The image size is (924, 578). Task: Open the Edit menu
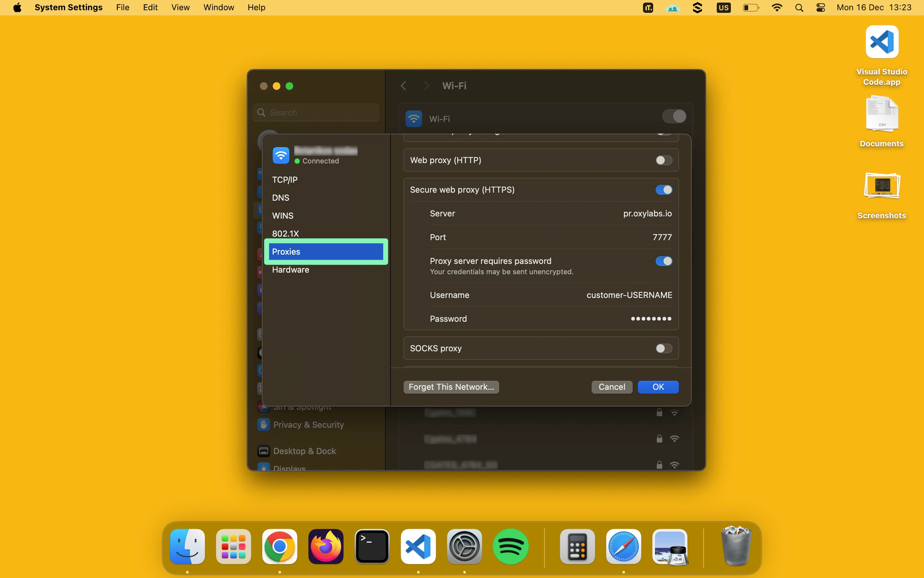click(x=150, y=7)
